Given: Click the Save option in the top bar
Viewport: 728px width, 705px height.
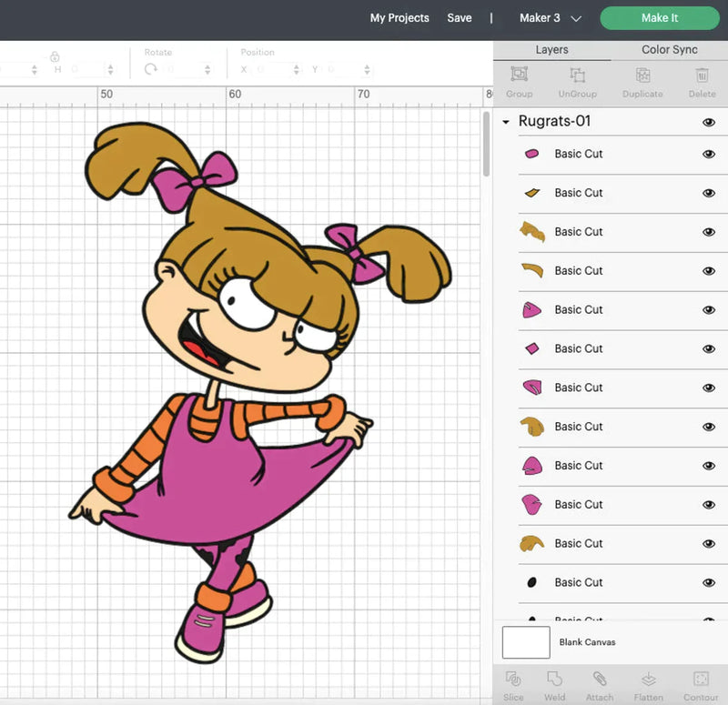Looking at the screenshot, I should [x=460, y=17].
